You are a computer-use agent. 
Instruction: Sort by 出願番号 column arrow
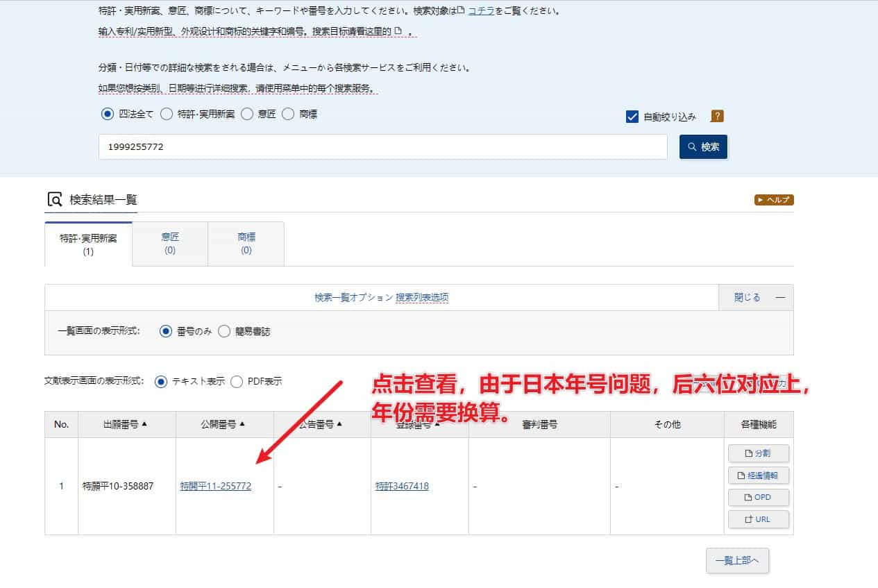[144, 424]
